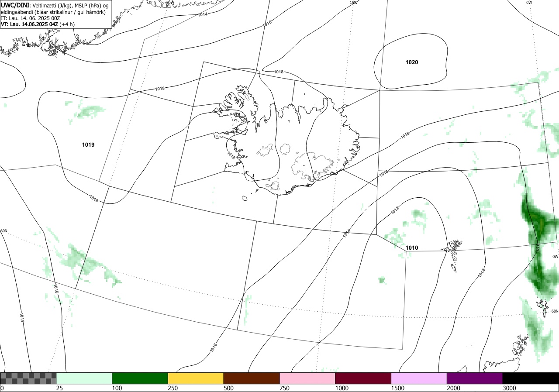Click the legend value 100
The image size is (559, 392).
(x=117, y=388)
